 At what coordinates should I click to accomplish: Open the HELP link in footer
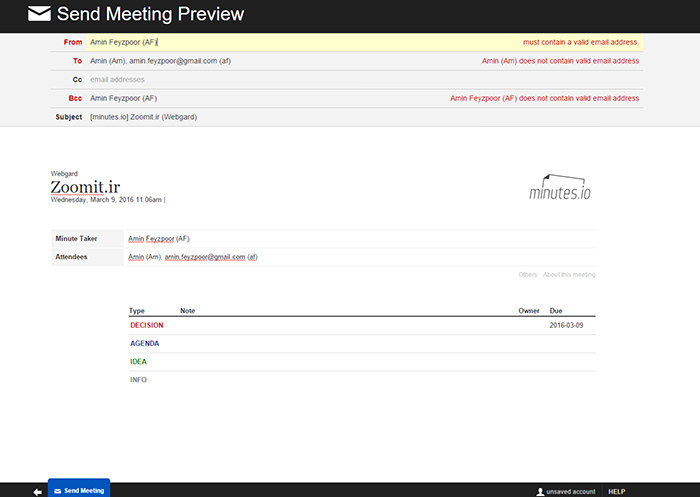(x=617, y=492)
